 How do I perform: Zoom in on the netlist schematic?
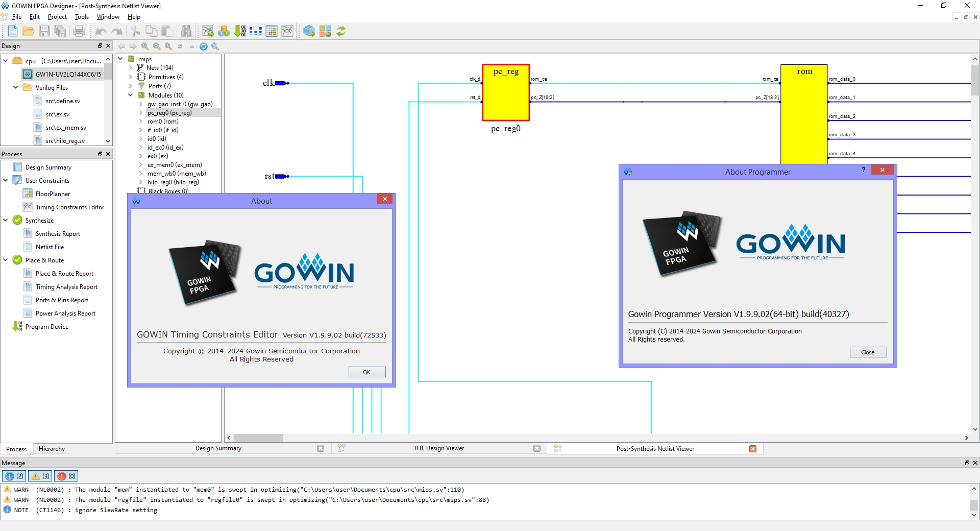tap(145, 46)
